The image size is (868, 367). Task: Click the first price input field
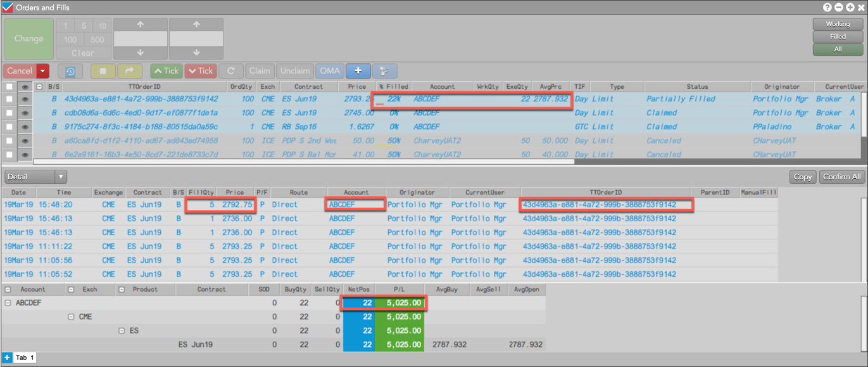pyautogui.click(x=141, y=39)
